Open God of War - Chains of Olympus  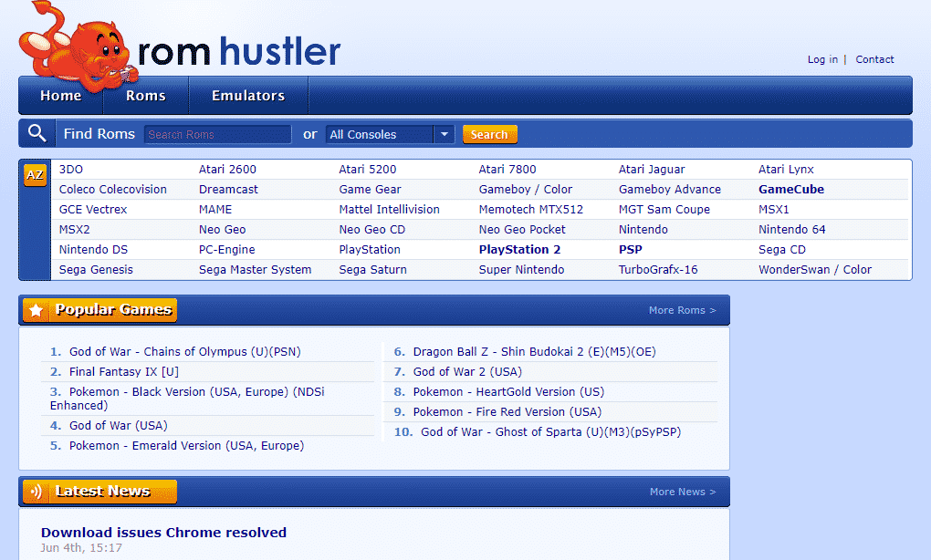[x=185, y=352]
